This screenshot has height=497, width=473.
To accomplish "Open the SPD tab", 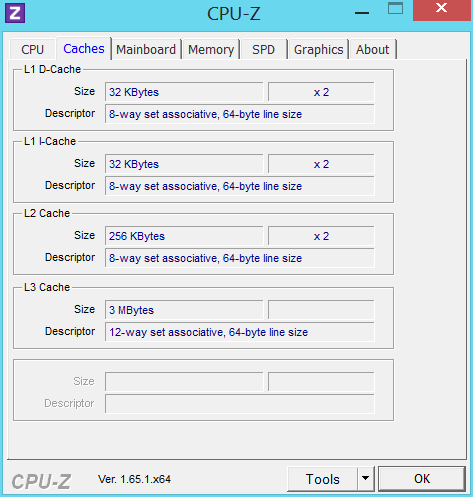I will click(263, 49).
